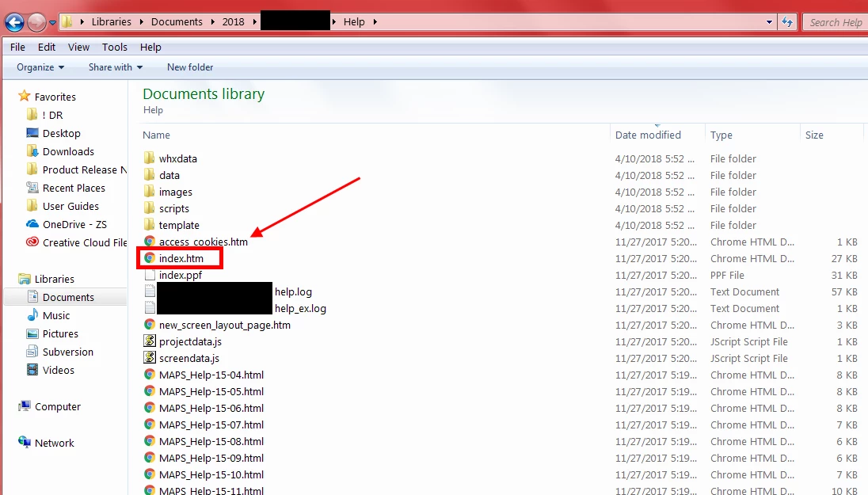Open the Help menu
This screenshot has width=868, height=495.
click(x=150, y=47)
